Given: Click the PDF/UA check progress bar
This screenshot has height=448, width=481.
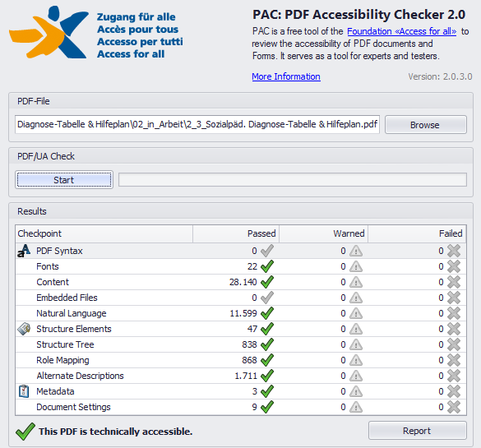Looking at the screenshot, I should click(293, 180).
